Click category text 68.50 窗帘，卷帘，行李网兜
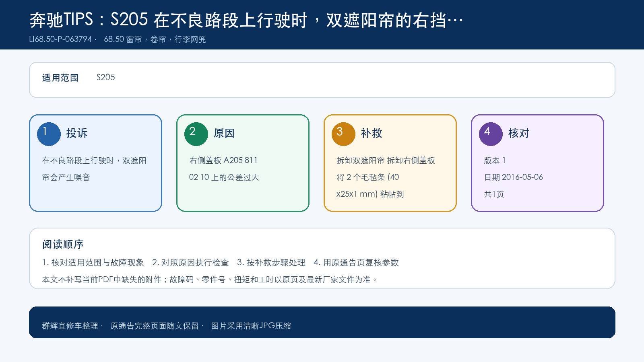 (x=155, y=39)
